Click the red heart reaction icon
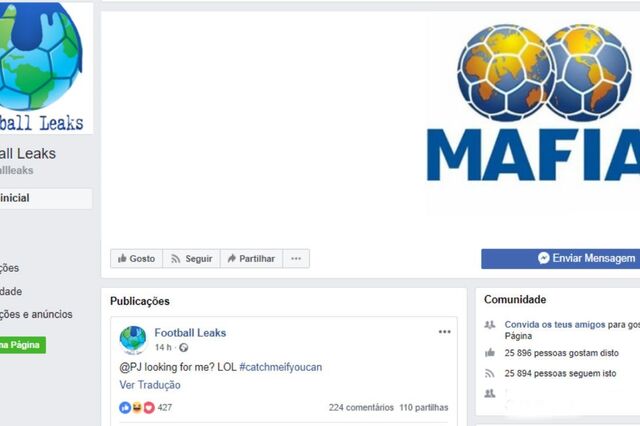Screen dimensions: 640x426 tap(149, 407)
